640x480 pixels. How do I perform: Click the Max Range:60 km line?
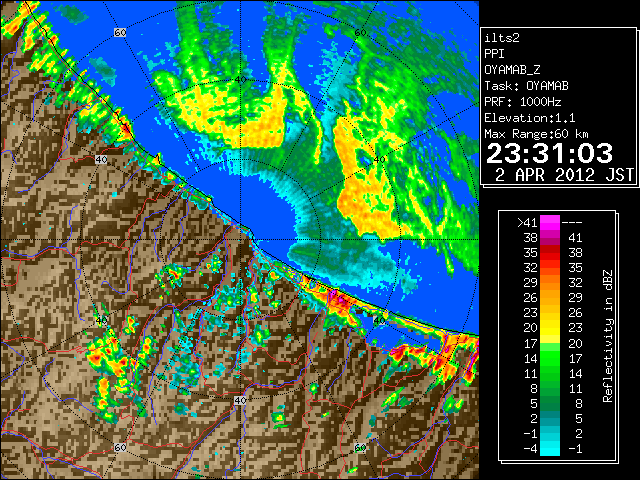[536, 134]
